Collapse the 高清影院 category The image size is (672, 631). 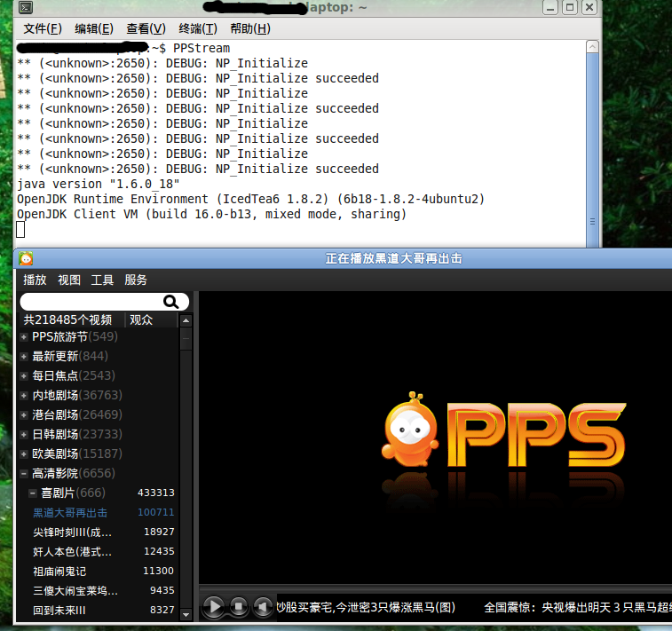(x=24, y=474)
